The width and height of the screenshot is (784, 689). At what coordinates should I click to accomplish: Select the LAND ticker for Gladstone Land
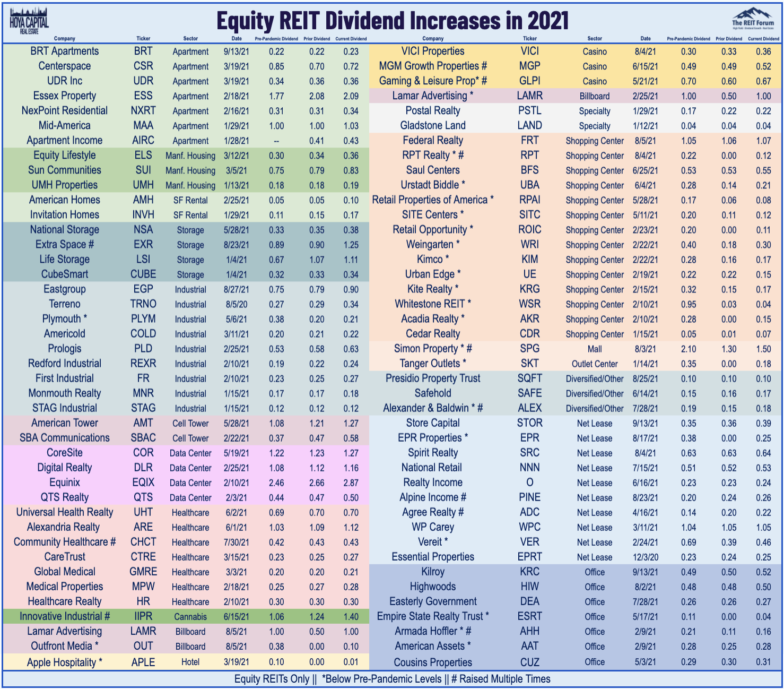(x=530, y=125)
